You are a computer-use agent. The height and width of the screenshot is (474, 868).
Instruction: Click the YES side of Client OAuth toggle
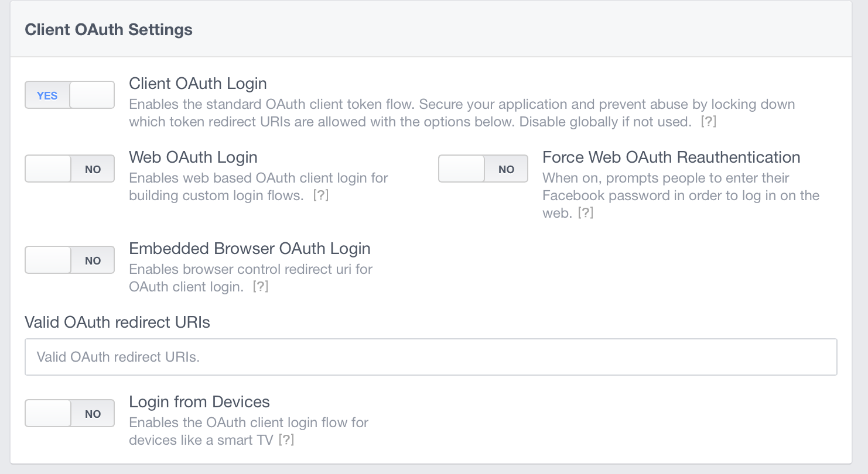coord(47,95)
